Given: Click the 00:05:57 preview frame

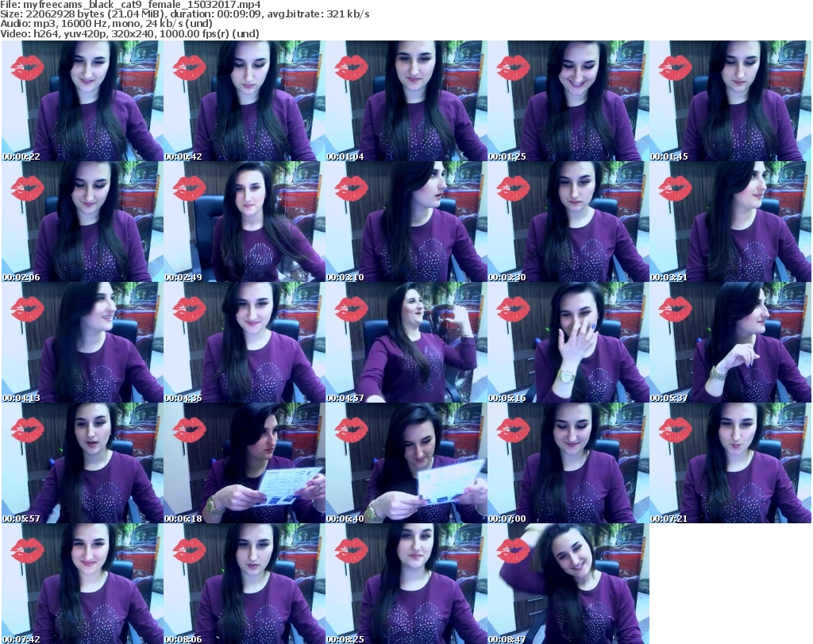Looking at the screenshot, I should click(x=83, y=463).
